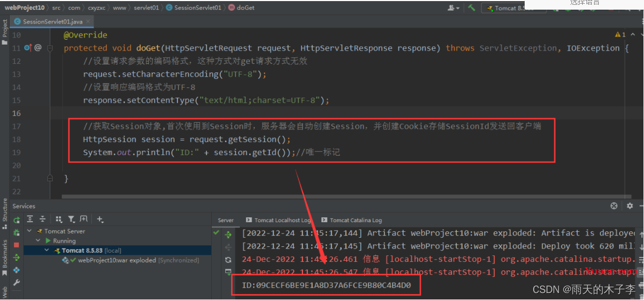644x300 pixels.
Task: Click line number 16 in the gutter
Action: pos(17,113)
